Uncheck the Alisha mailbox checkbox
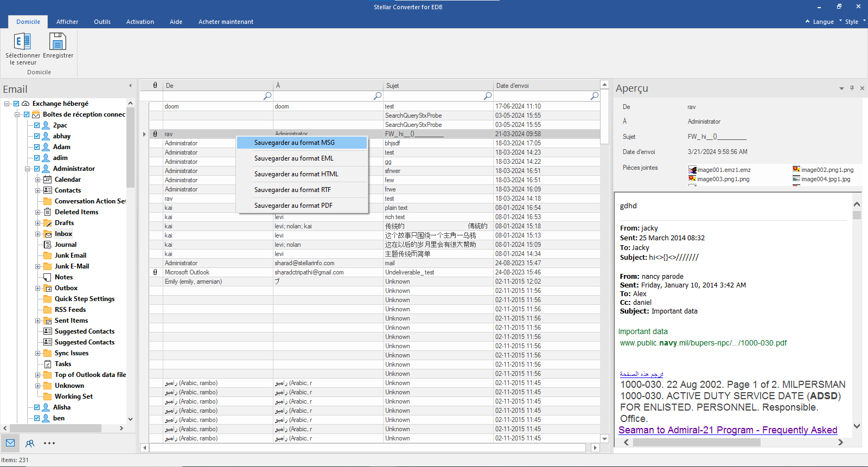868x467 pixels. pyautogui.click(x=37, y=407)
